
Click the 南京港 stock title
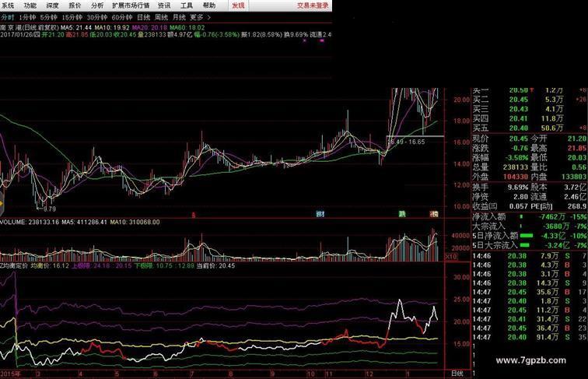pyautogui.click(x=11, y=28)
